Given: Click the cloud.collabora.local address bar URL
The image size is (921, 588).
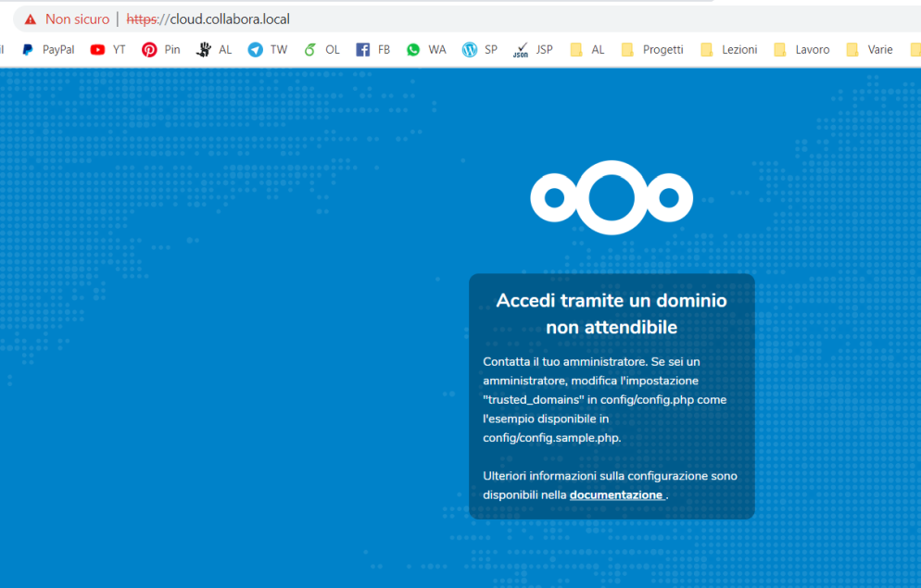Looking at the screenshot, I should [208, 19].
